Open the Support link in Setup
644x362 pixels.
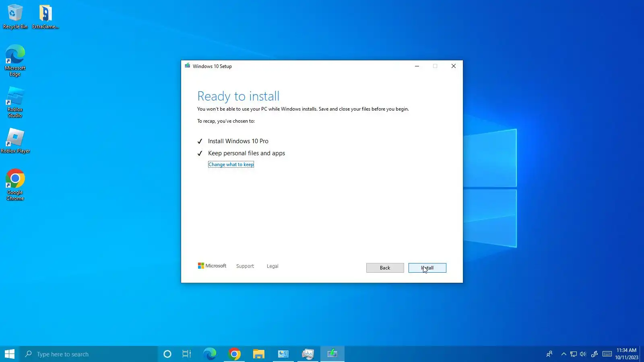tap(245, 266)
